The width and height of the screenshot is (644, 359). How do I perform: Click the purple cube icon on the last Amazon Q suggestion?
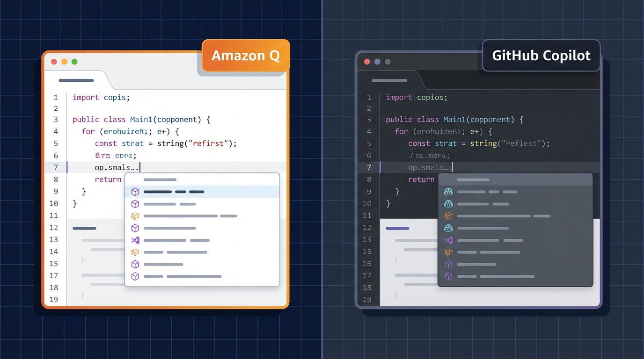[x=135, y=276]
